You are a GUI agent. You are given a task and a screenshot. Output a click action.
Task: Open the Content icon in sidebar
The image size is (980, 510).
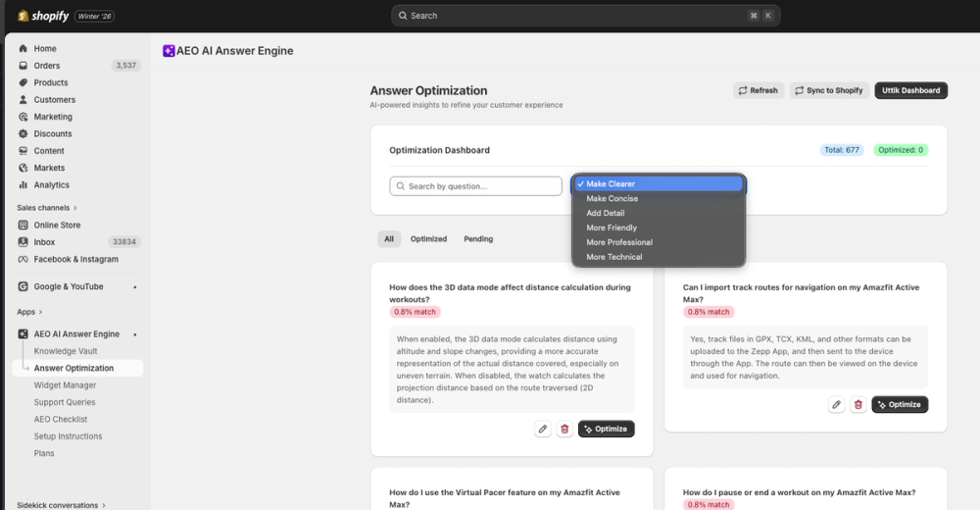click(24, 151)
